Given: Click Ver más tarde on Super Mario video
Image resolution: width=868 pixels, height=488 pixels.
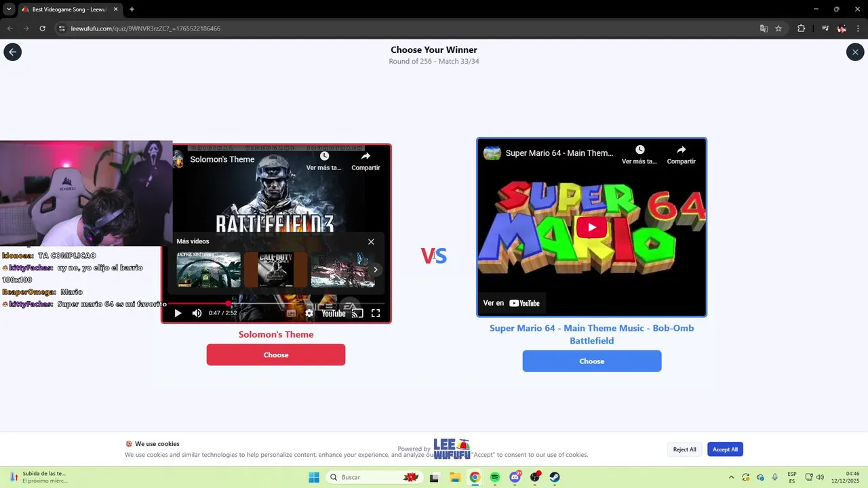Looking at the screenshot, I should tap(639, 155).
